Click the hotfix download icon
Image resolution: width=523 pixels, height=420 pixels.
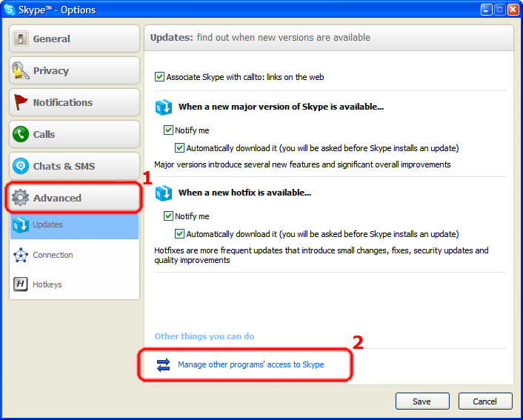click(x=164, y=193)
